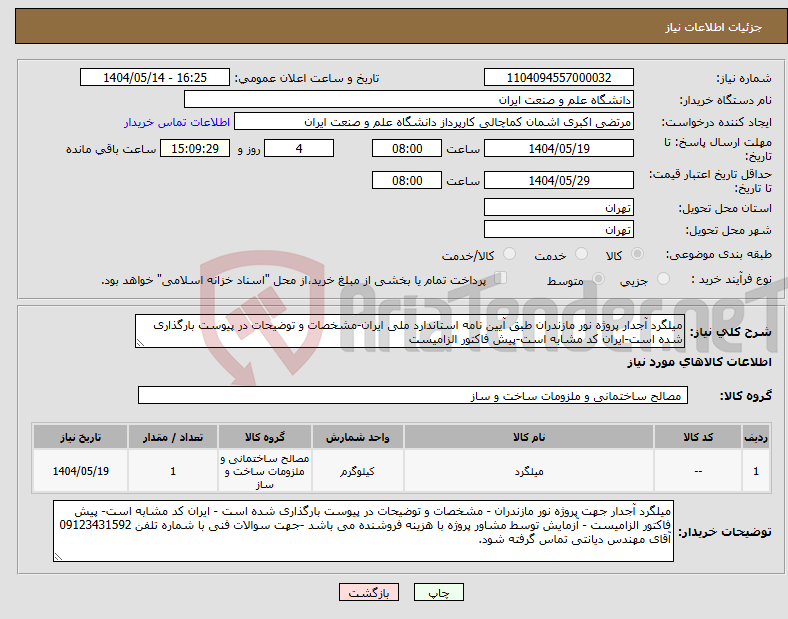The image size is (788, 619).
Task: Click the ردیف column header
Action: (756, 437)
